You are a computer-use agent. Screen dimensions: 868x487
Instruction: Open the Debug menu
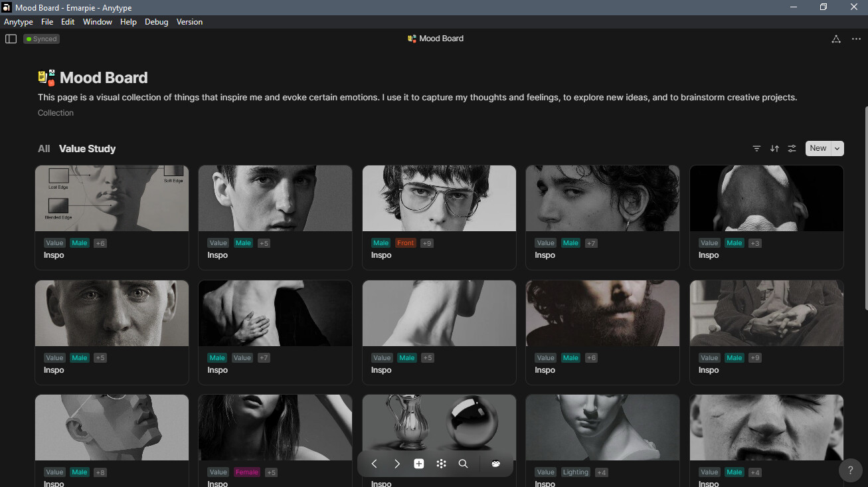156,22
